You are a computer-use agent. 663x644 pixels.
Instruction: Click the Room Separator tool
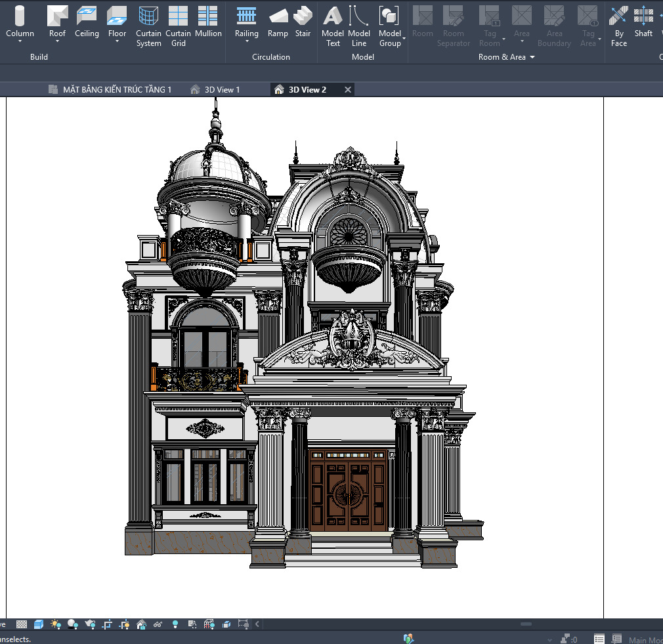[454, 26]
